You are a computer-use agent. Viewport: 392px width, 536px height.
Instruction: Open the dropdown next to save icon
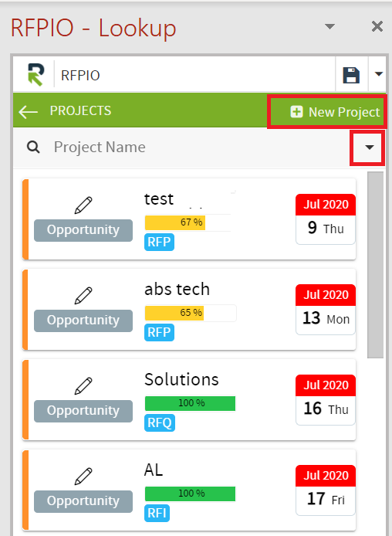(x=378, y=74)
